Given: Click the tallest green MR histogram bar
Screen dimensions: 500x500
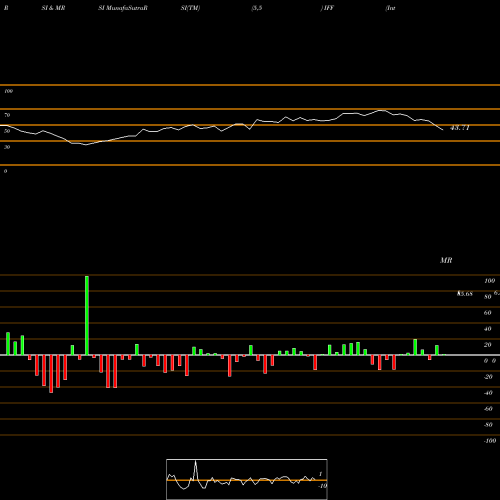Looking at the screenshot, I should pyautogui.click(x=87, y=315).
